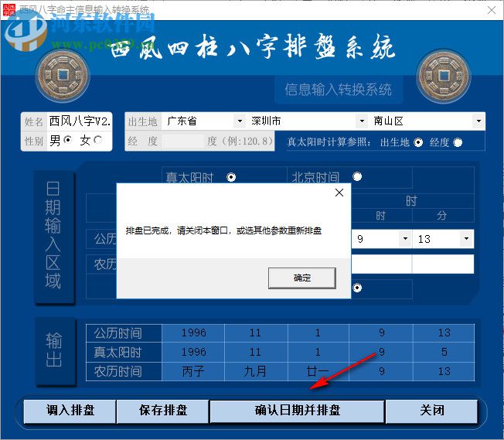Choose 经度 for solar time reference

click(x=458, y=142)
